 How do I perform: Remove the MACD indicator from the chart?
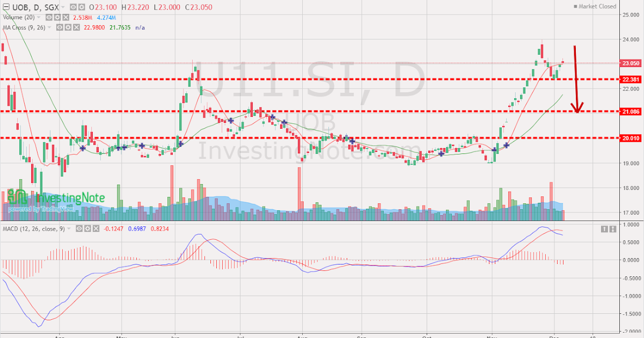96,228
